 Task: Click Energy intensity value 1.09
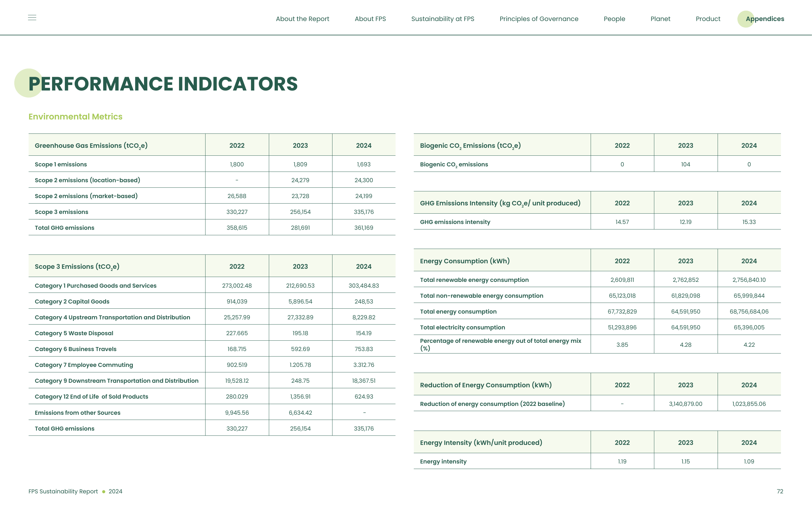749,461
